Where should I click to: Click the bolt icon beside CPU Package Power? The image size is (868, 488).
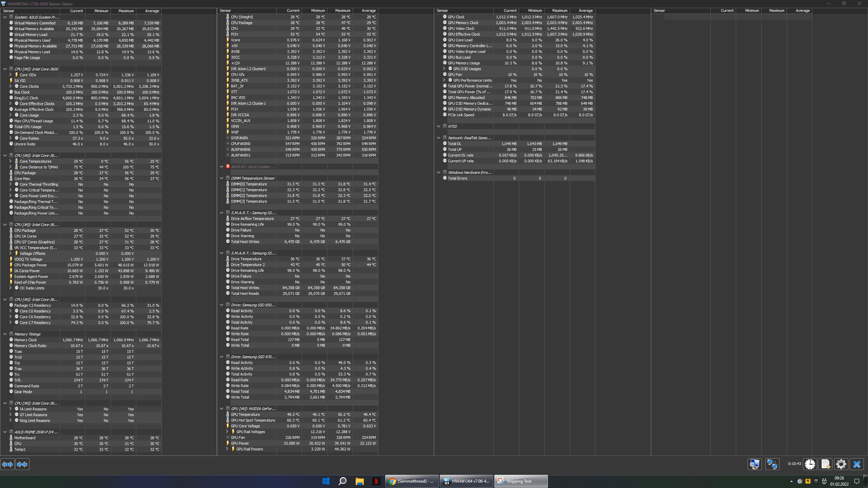11,265
